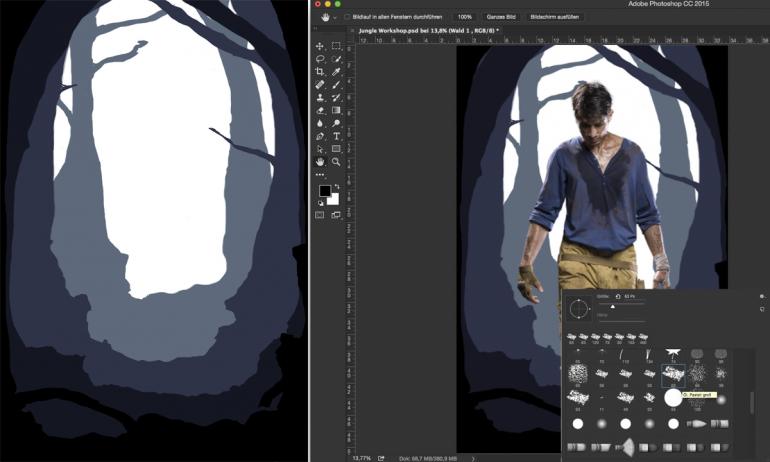770x462 pixels.
Task: Select the History Brush tool
Action: (x=336, y=97)
